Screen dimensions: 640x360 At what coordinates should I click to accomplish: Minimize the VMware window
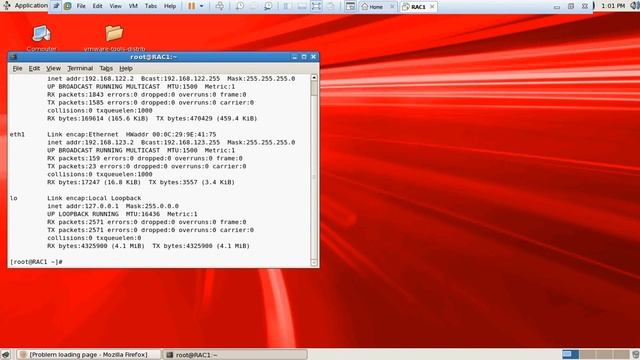coord(557,7)
